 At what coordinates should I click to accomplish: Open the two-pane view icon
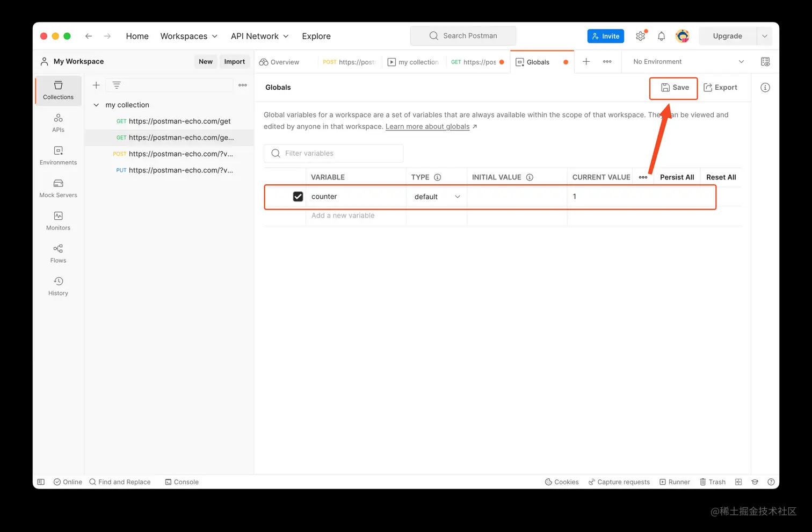tap(738, 482)
